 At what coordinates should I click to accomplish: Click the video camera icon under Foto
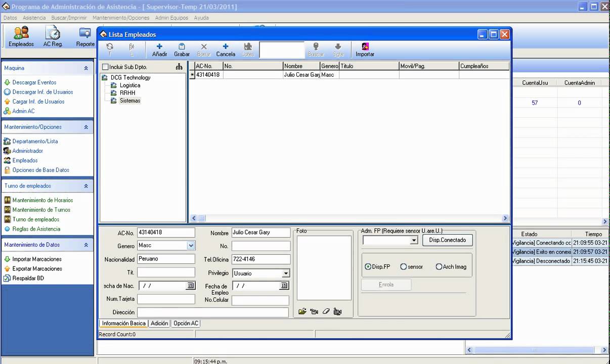pos(337,311)
